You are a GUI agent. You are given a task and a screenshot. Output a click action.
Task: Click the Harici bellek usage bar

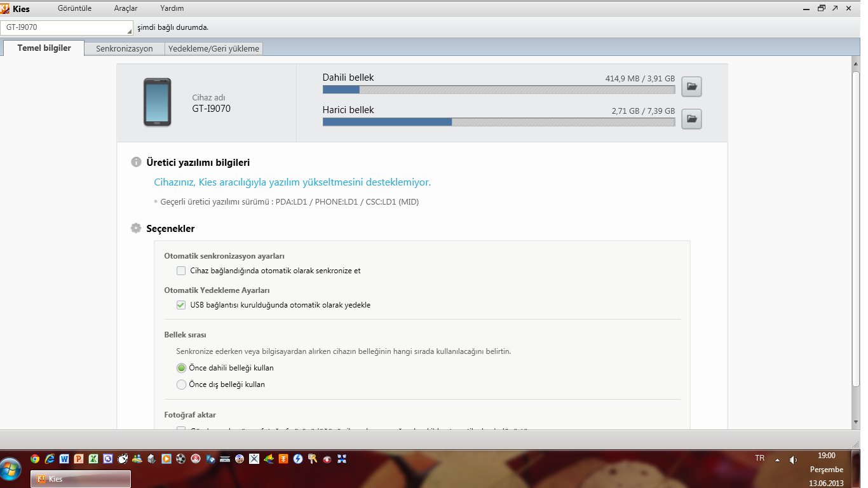(x=499, y=122)
